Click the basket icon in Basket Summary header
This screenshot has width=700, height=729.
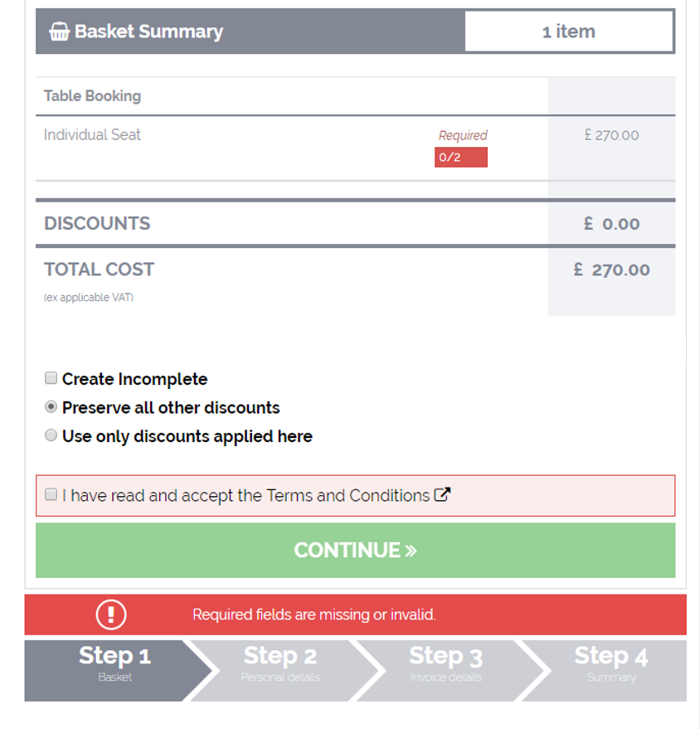point(60,32)
